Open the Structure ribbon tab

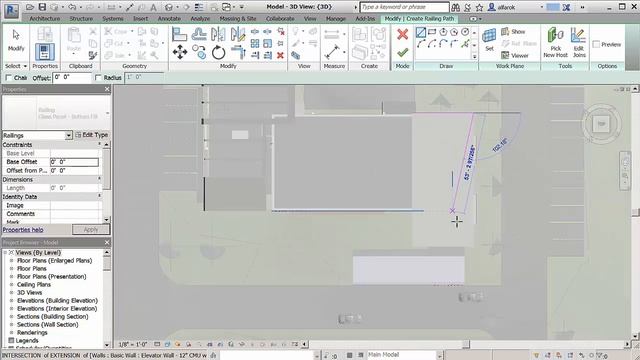point(81,19)
